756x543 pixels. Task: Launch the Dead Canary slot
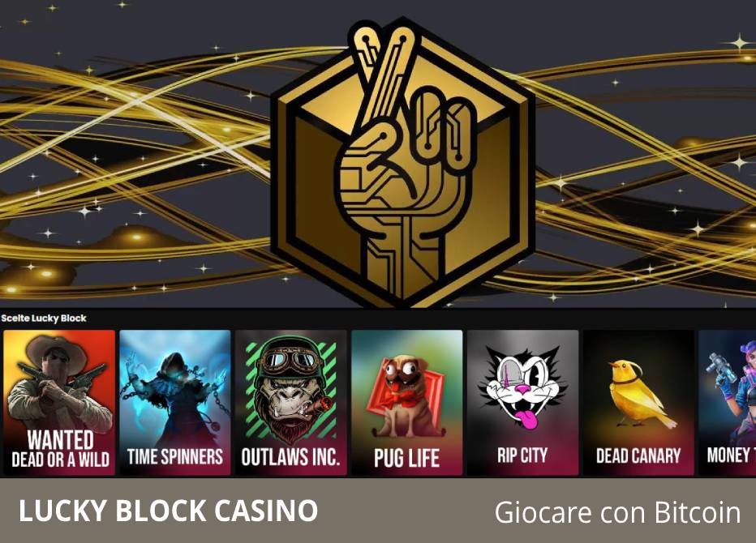(x=638, y=402)
